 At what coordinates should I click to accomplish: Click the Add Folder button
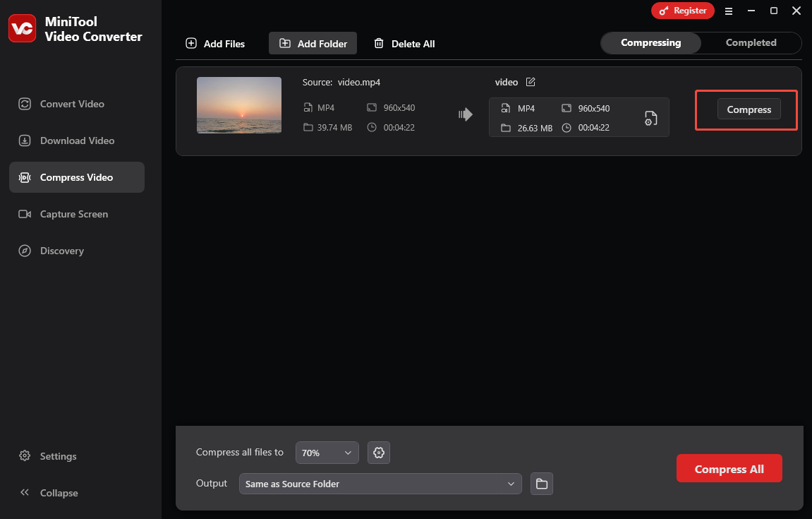point(313,44)
